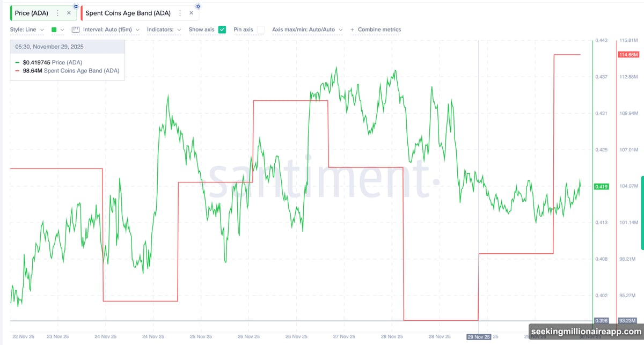The image size is (644, 345).
Task: Open the three-dot menu on Spent Coins chip
Action: 180,13
